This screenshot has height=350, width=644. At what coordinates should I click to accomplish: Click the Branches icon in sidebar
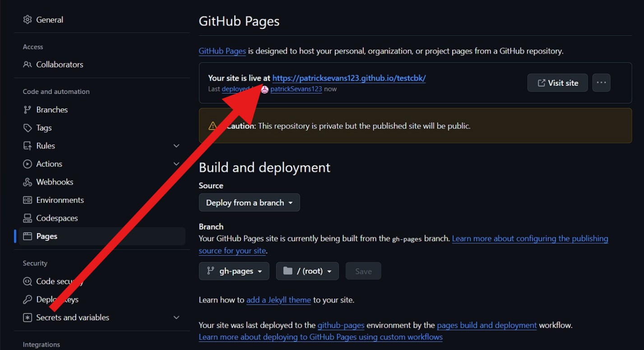pyautogui.click(x=28, y=110)
